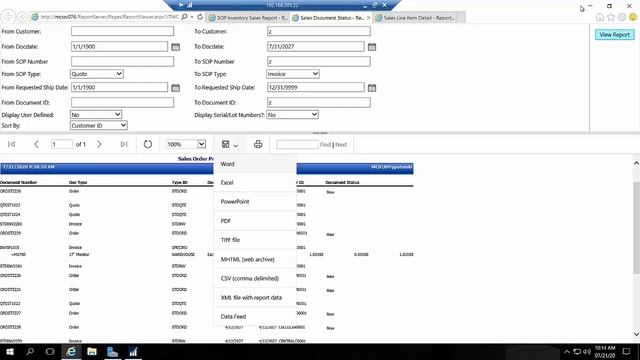640x360 pixels.
Task: Click browser back arrow button
Action: click(x=8, y=17)
